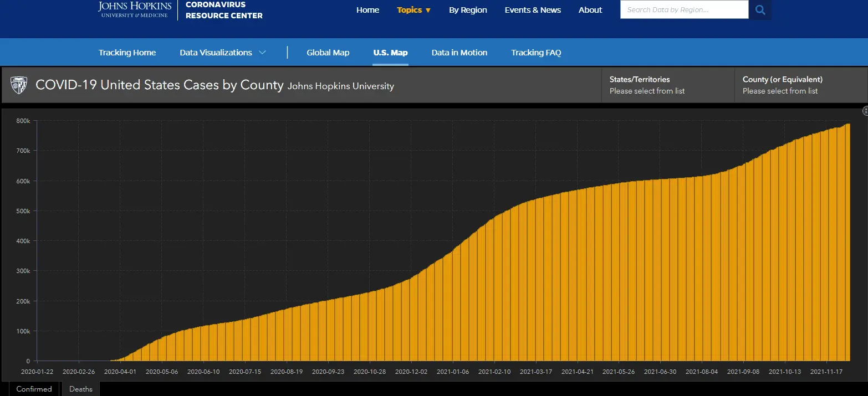The image size is (868, 396).
Task: Switch to the Confirmed tab
Action: pyautogui.click(x=34, y=389)
